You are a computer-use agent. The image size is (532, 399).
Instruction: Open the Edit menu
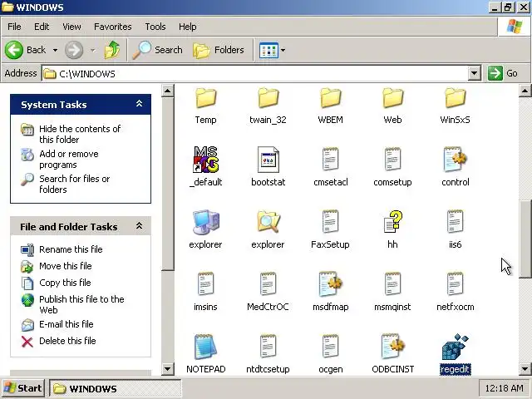42,27
